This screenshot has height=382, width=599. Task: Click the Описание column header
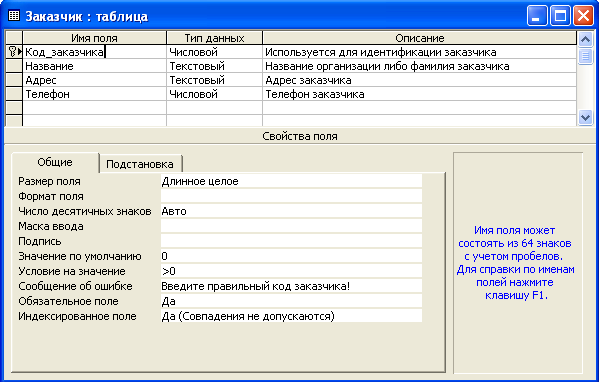click(419, 38)
